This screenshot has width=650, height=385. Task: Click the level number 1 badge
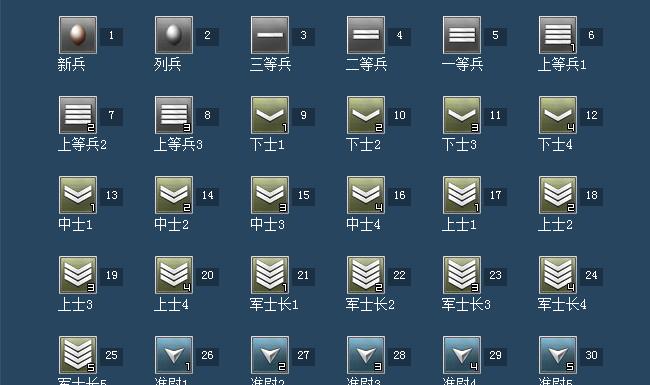coord(111,36)
